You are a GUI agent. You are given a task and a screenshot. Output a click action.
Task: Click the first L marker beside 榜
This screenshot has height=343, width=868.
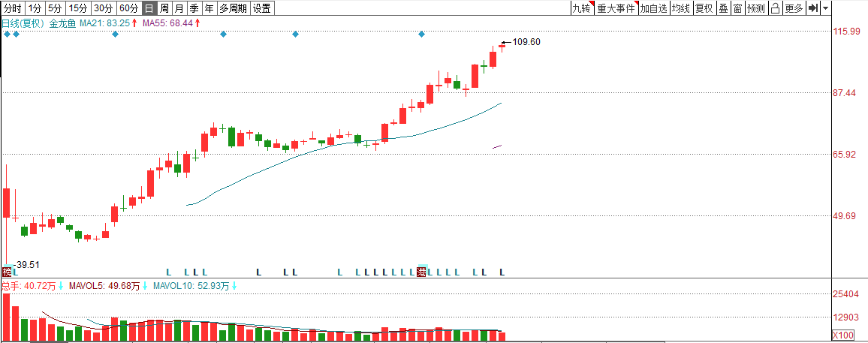point(16,272)
